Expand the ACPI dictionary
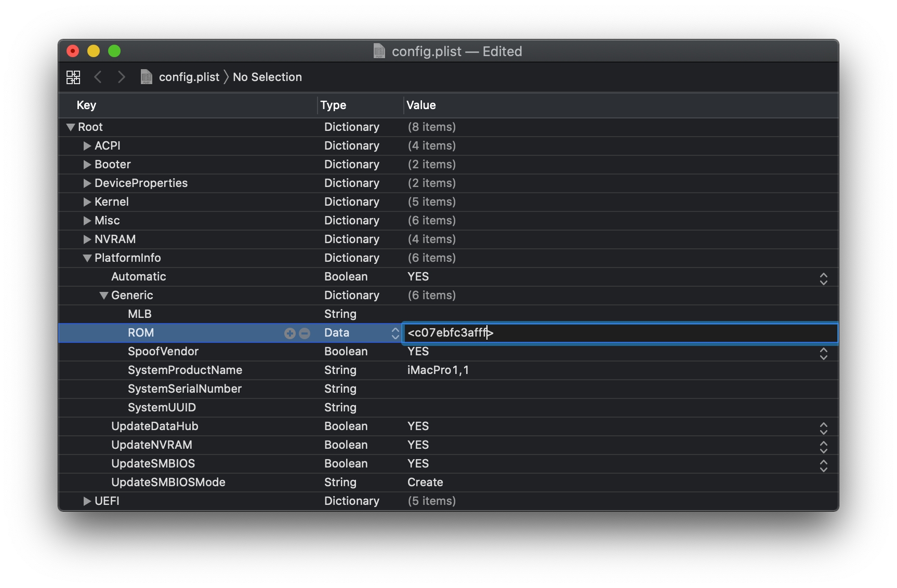This screenshot has height=588, width=897. (87, 146)
